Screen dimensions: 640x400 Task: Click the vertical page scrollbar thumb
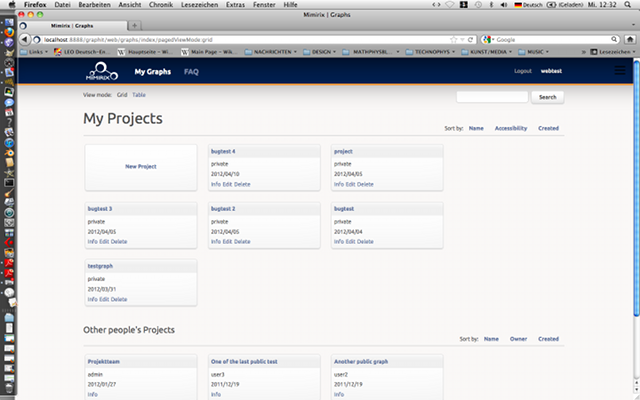[636, 187]
